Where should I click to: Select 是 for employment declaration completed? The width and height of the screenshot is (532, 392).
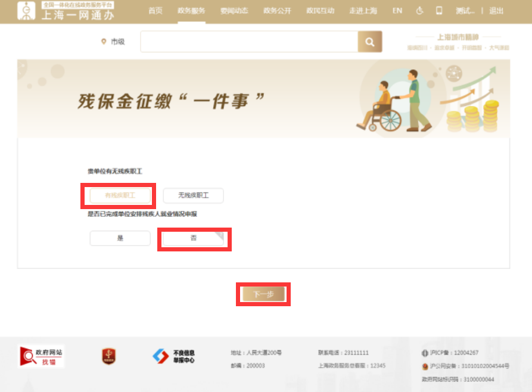[120, 238]
